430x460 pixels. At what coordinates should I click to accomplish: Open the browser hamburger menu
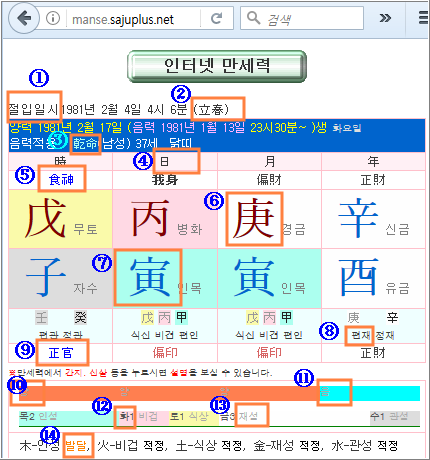pos(423,18)
